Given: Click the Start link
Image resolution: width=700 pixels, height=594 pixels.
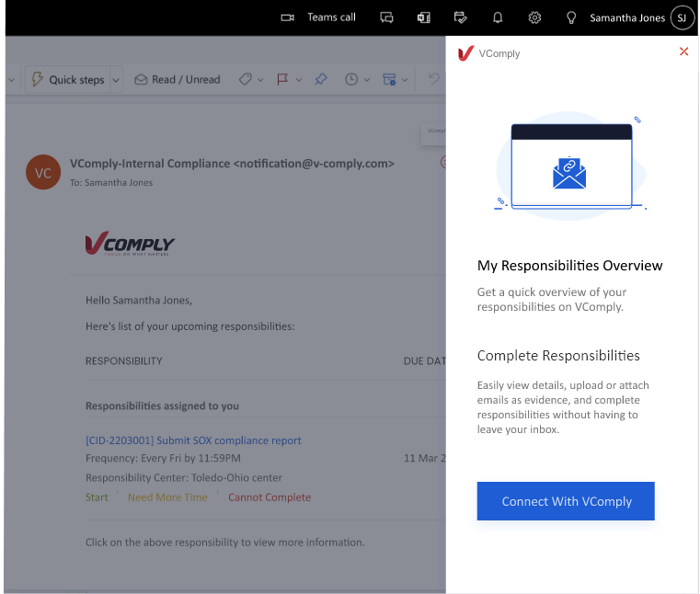Looking at the screenshot, I should pyautogui.click(x=97, y=497).
